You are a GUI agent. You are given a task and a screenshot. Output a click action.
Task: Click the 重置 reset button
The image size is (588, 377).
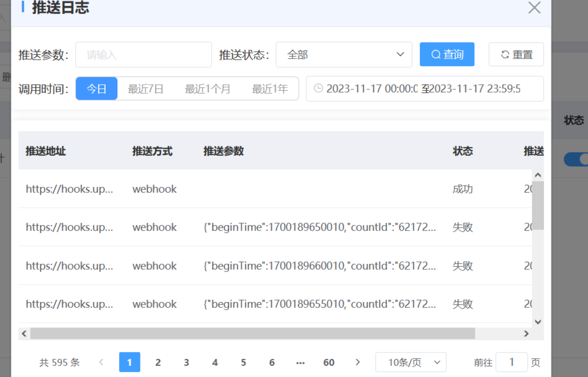click(x=516, y=55)
